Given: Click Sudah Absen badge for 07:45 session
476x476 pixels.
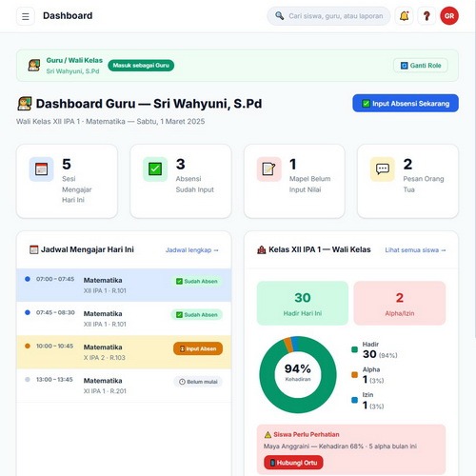Looking at the screenshot, I should coord(197,315).
